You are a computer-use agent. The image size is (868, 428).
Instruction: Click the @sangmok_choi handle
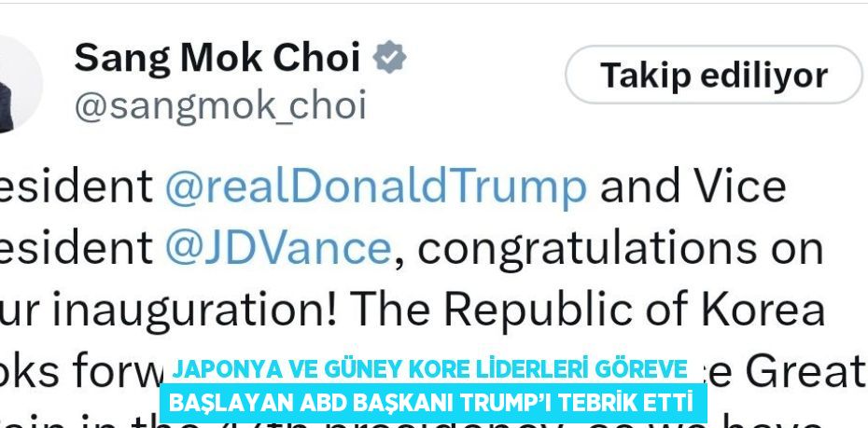point(220,105)
